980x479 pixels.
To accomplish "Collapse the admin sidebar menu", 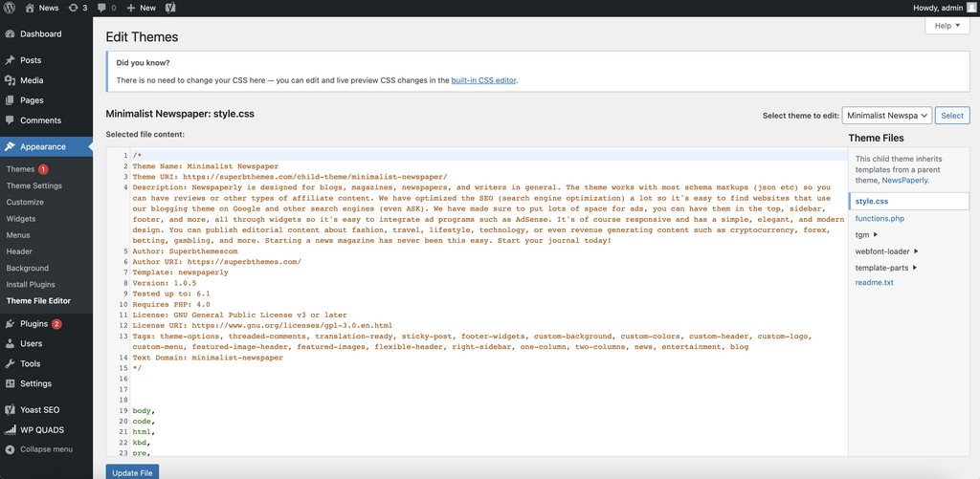I will click(46, 449).
